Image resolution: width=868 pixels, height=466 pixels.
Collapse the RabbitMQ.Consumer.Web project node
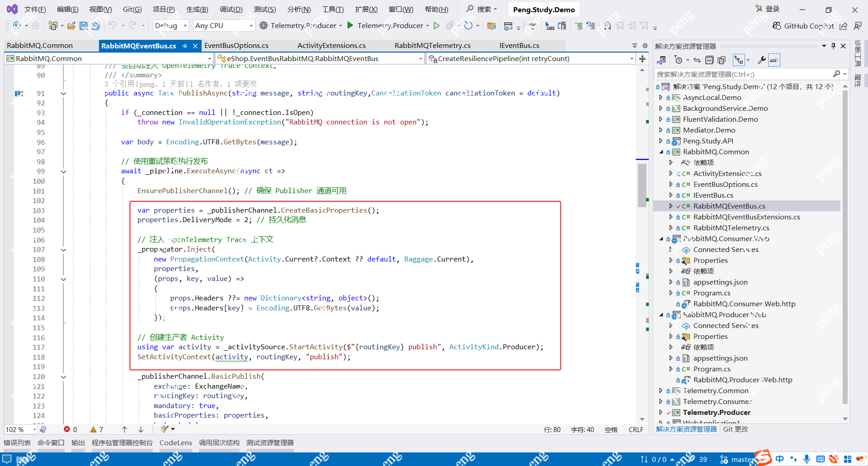coord(661,239)
